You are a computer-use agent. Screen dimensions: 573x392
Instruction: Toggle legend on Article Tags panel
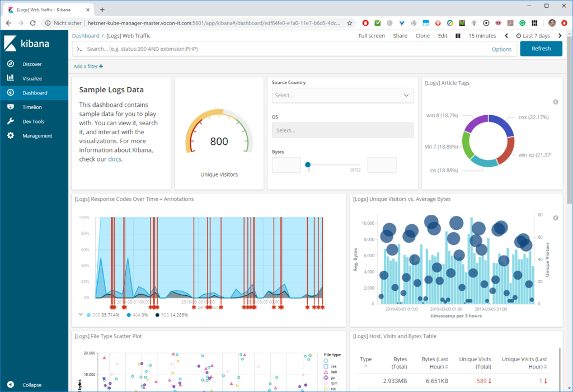click(556, 102)
